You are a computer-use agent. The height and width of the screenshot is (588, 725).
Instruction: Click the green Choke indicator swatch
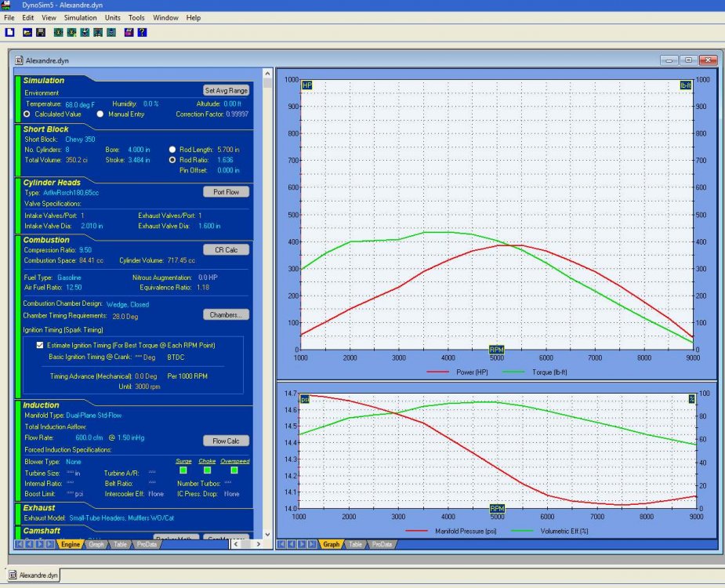207,471
